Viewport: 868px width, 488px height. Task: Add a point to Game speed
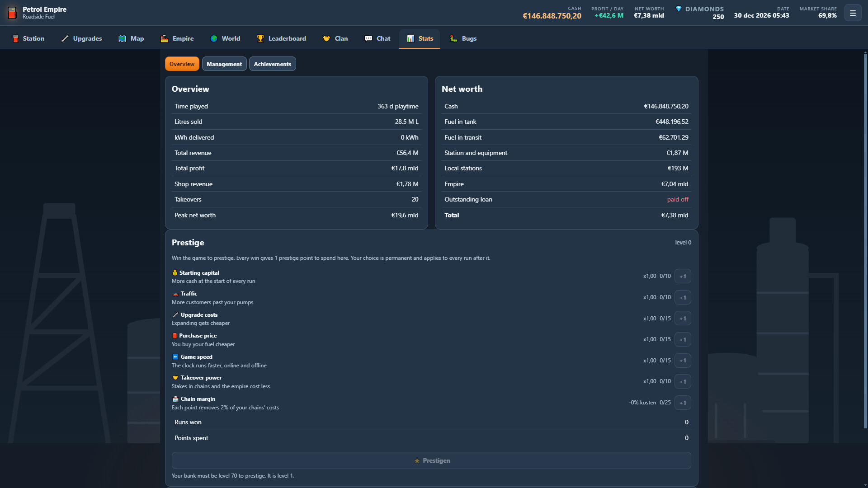coord(683,360)
